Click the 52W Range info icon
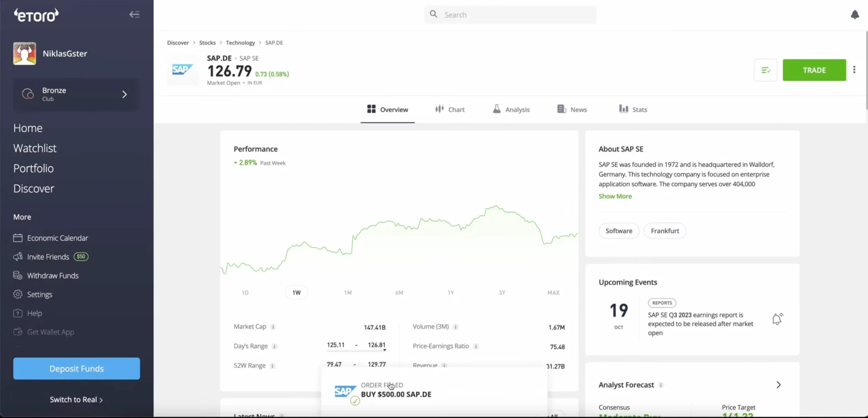 pyautogui.click(x=272, y=366)
